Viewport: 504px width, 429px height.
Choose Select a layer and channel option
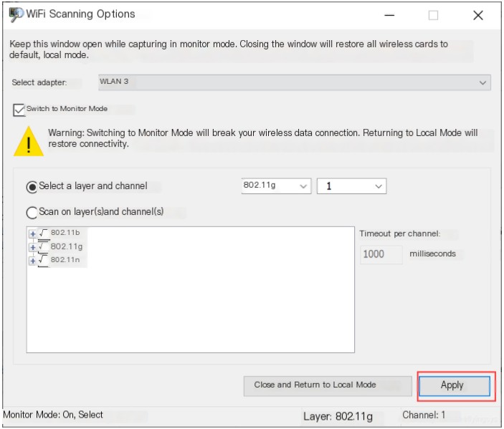pyautogui.click(x=32, y=187)
